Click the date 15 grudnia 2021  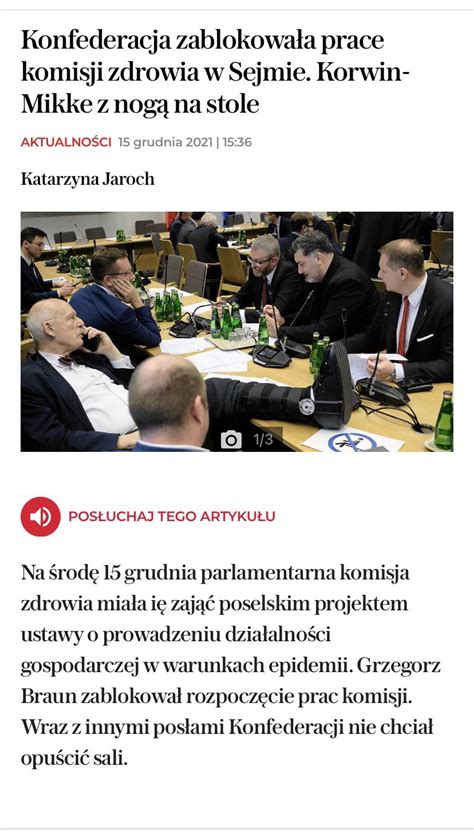[165, 142]
